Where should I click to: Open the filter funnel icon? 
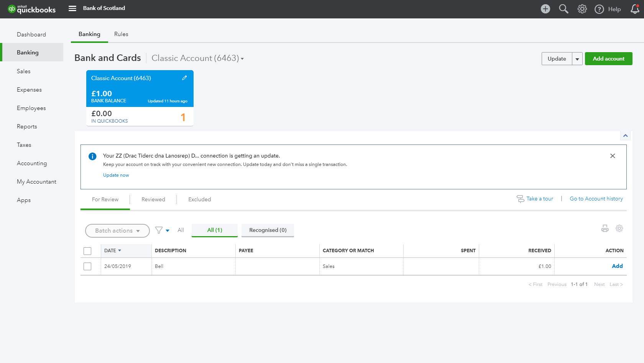[x=159, y=230]
